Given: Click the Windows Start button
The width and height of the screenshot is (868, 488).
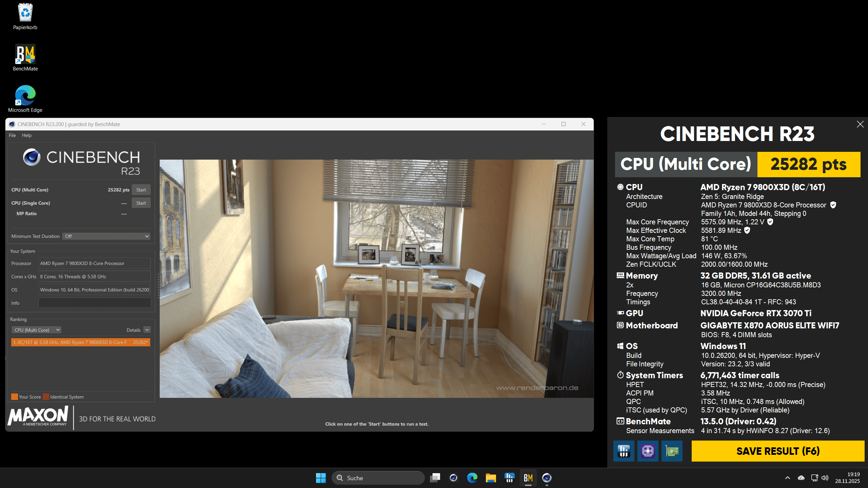Looking at the screenshot, I should pyautogui.click(x=320, y=478).
